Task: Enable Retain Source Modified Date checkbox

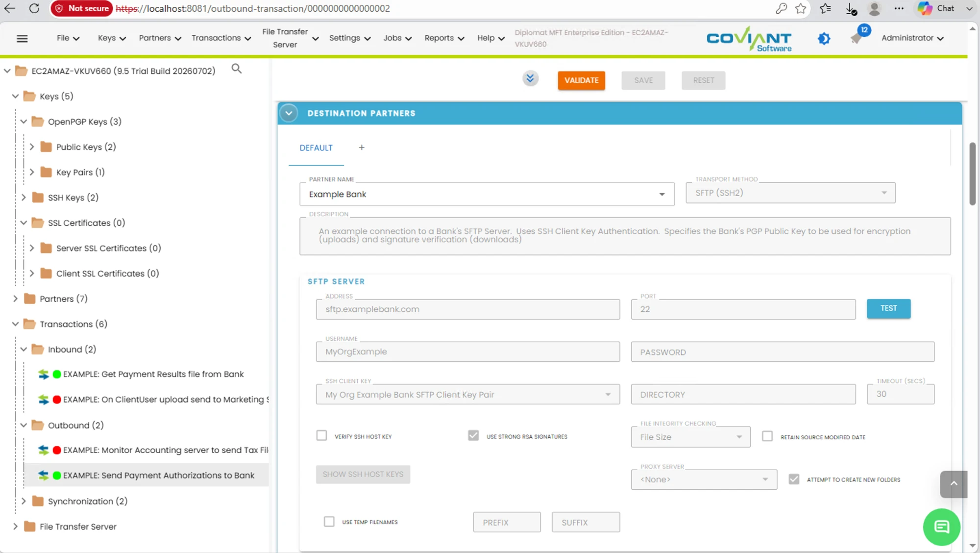Action: (x=767, y=436)
